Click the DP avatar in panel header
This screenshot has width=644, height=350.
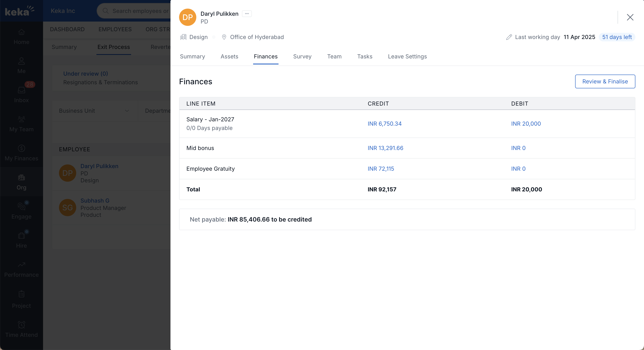187,17
